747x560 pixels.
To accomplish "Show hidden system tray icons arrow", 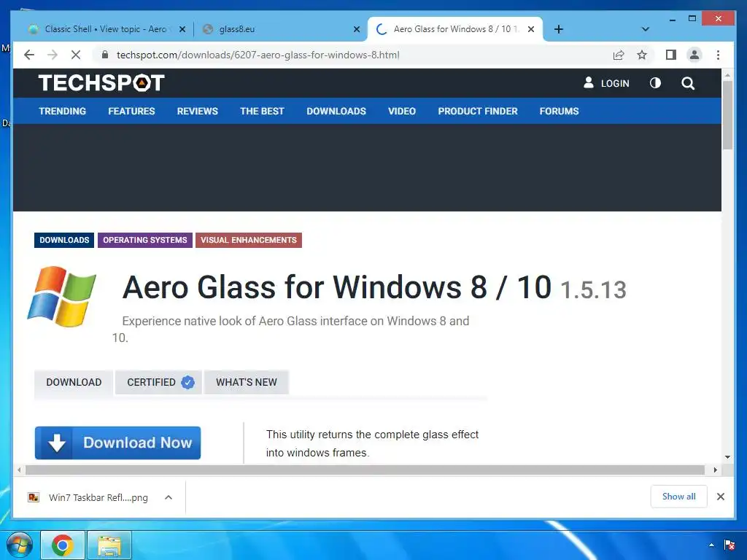I will (x=712, y=545).
